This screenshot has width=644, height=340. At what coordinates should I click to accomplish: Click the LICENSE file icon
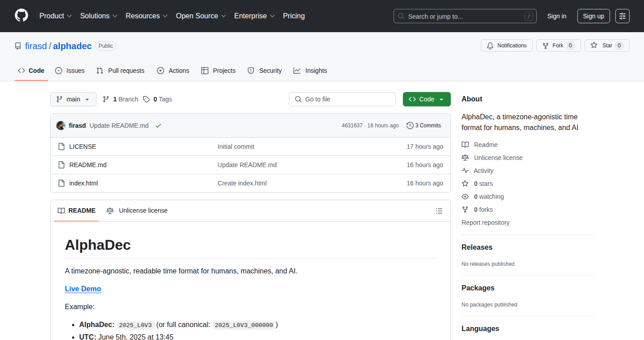62,147
